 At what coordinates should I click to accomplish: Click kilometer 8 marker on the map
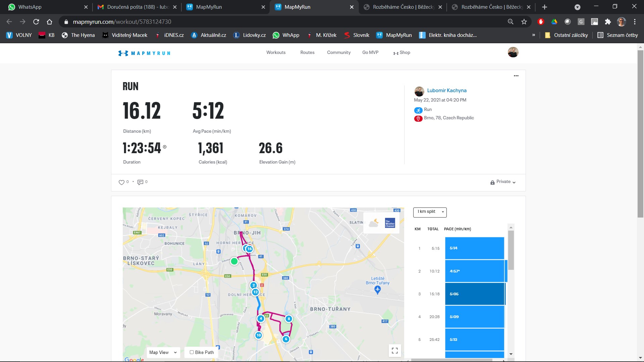pyautogui.click(x=289, y=319)
